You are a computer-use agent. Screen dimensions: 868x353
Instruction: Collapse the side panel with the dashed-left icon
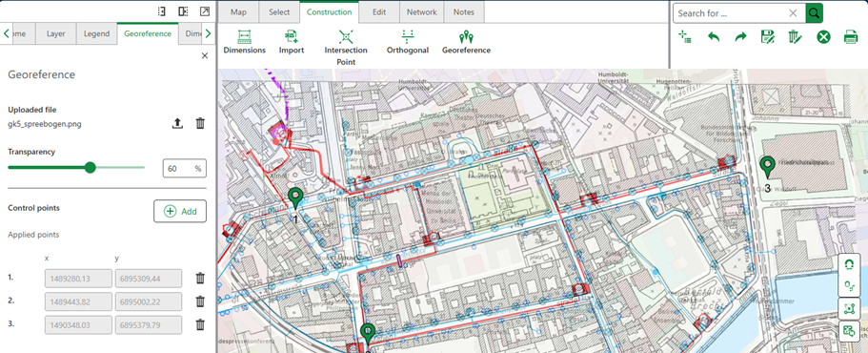click(x=162, y=11)
